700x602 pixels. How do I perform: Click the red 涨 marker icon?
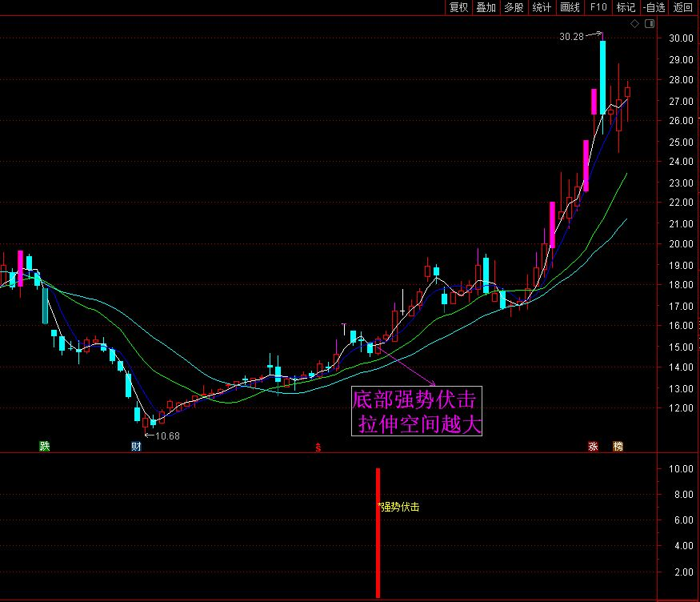(593, 446)
